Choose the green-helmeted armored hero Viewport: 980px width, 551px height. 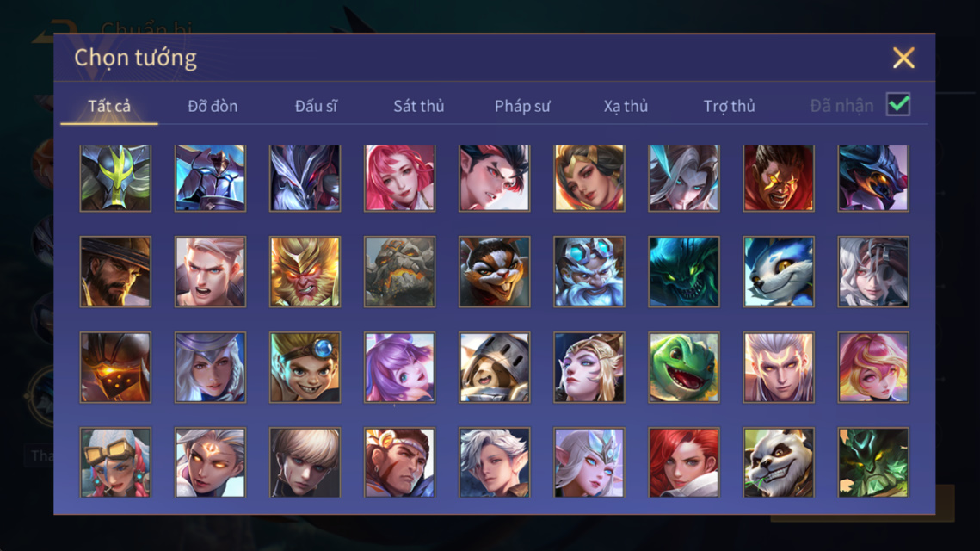tap(115, 178)
